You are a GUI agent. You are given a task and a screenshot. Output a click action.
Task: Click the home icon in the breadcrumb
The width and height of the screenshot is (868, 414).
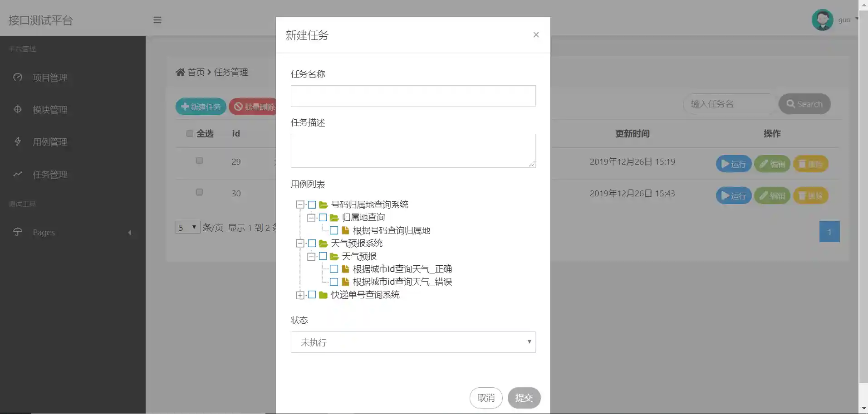click(180, 72)
